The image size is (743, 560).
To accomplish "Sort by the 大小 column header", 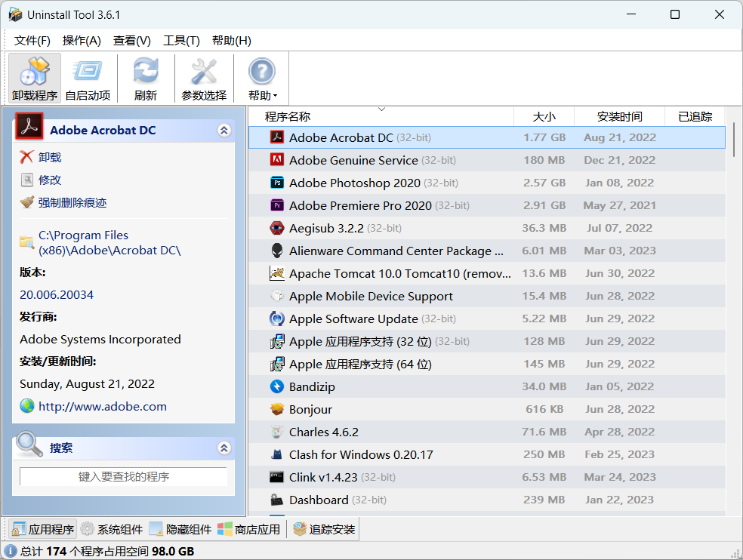I will pos(544,116).
